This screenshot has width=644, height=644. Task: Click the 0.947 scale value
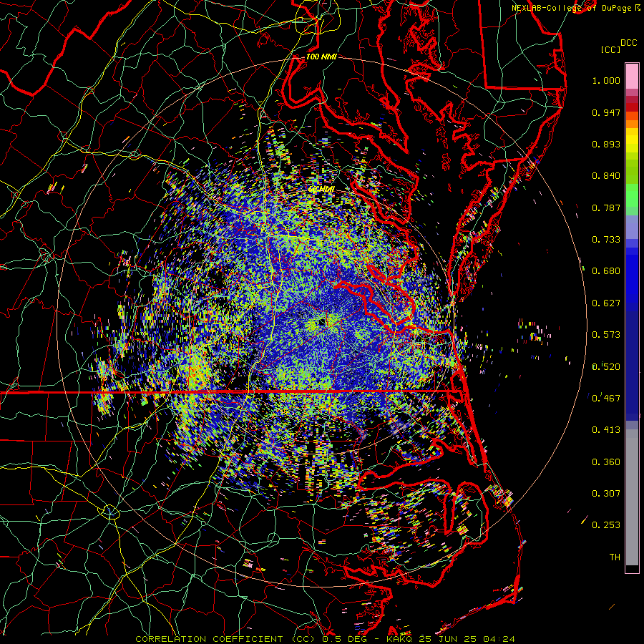pos(606,112)
